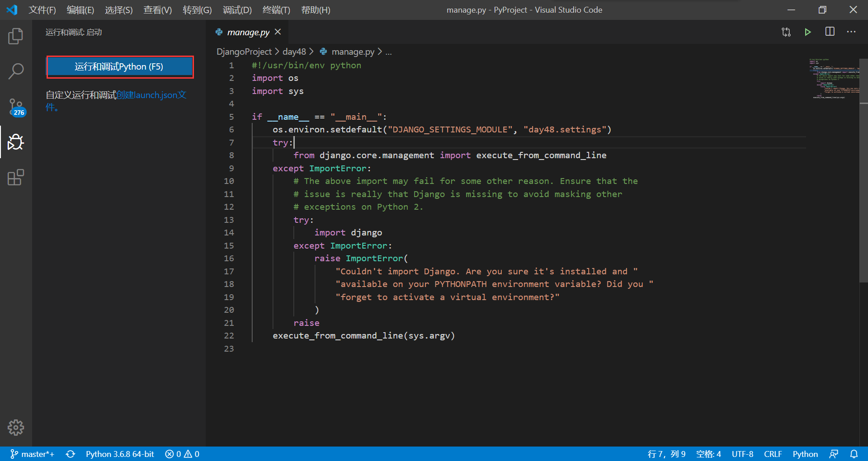
Task: Open the day48 breadcrumb dropdown
Action: (294, 52)
